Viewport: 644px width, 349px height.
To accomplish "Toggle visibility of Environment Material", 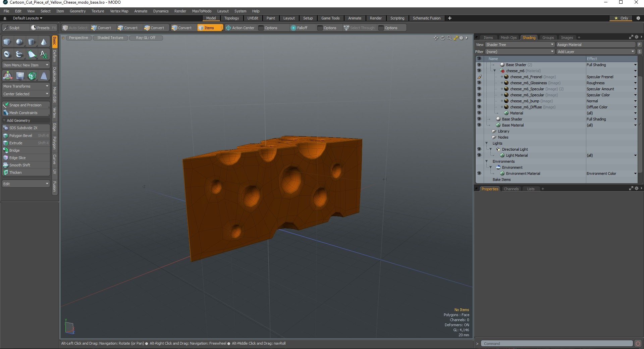I will pos(479,173).
